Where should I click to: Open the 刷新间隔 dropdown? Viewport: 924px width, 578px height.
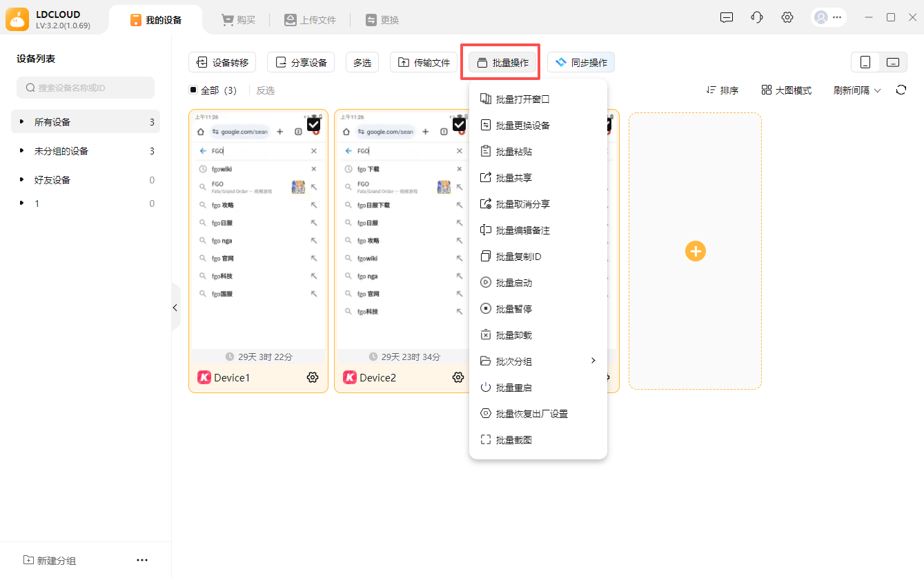pyautogui.click(x=857, y=90)
